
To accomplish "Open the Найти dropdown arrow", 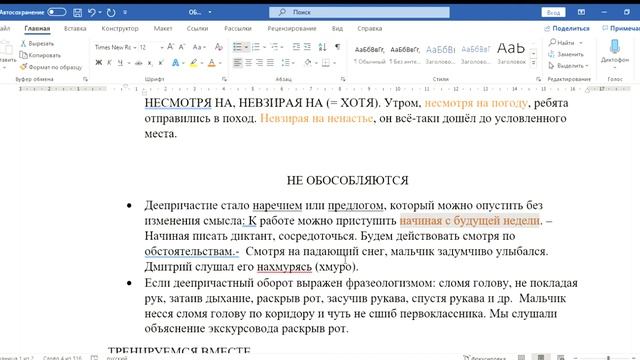I will (580, 42).
